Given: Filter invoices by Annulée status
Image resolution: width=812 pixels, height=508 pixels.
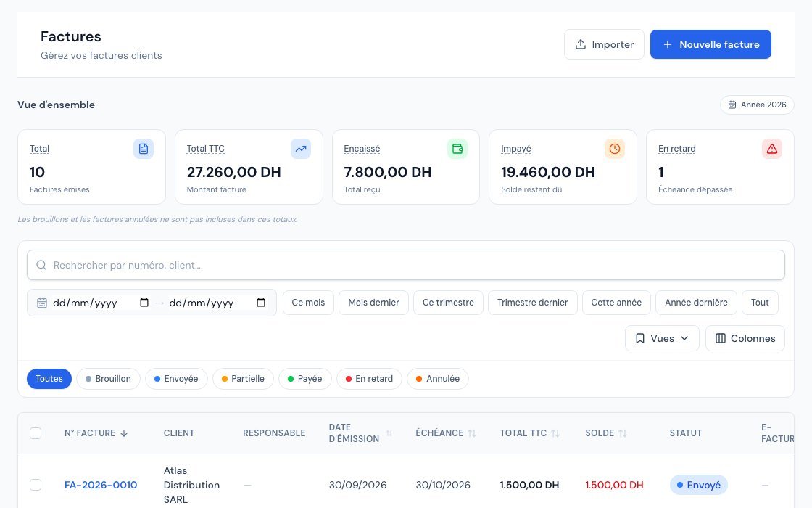Looking at the screenshot, I should tap(438, 379).
